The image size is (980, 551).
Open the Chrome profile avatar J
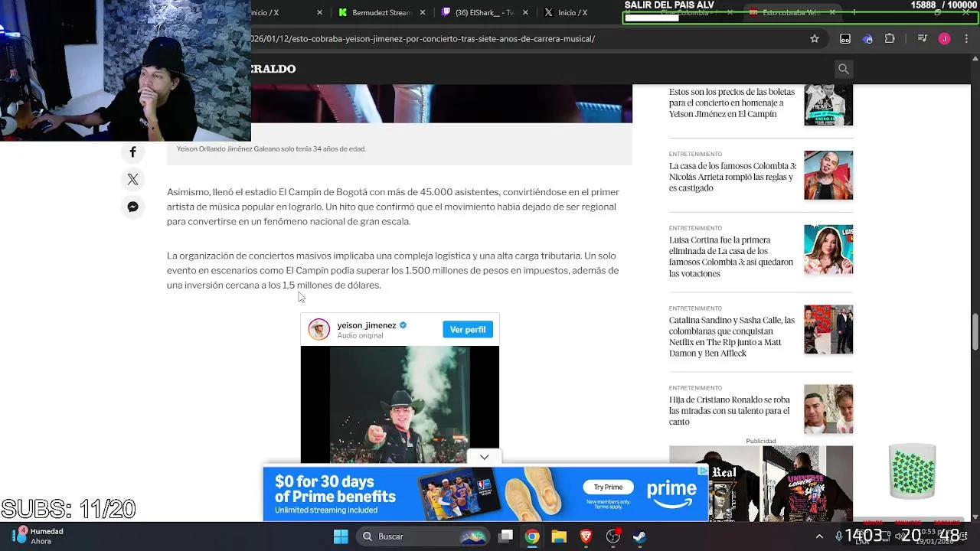(x=944, y=38)
